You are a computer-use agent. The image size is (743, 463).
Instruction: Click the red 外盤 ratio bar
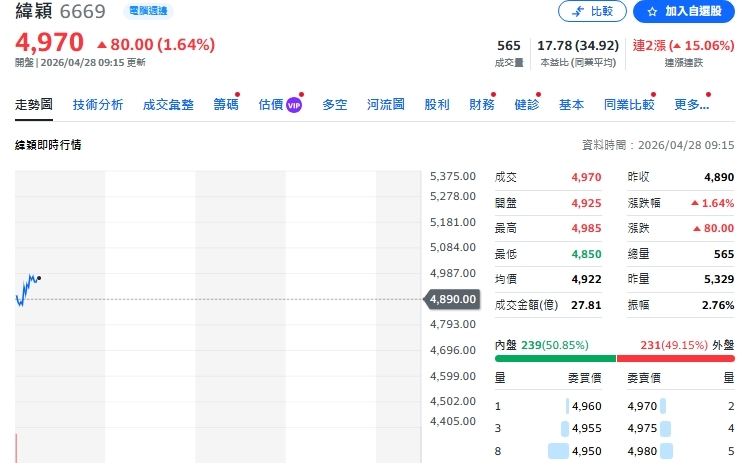(x=676, y=359)
